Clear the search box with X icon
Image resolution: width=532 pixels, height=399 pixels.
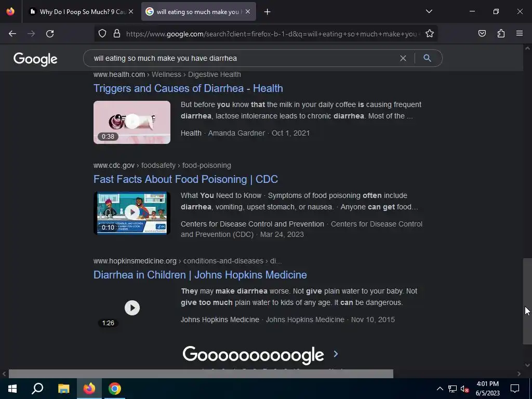pos(403,58)
